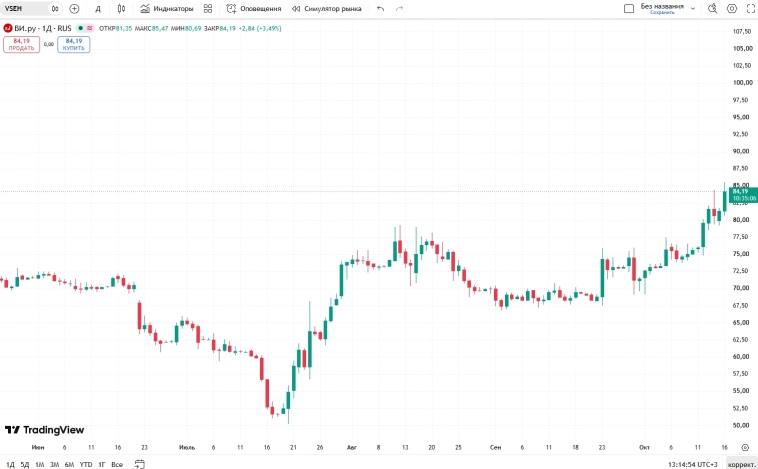Image resolution: width=758 pixels, height=469 pixels.
Task: Click the ОТКР 81,35 open value
Action: pos(116,29)
